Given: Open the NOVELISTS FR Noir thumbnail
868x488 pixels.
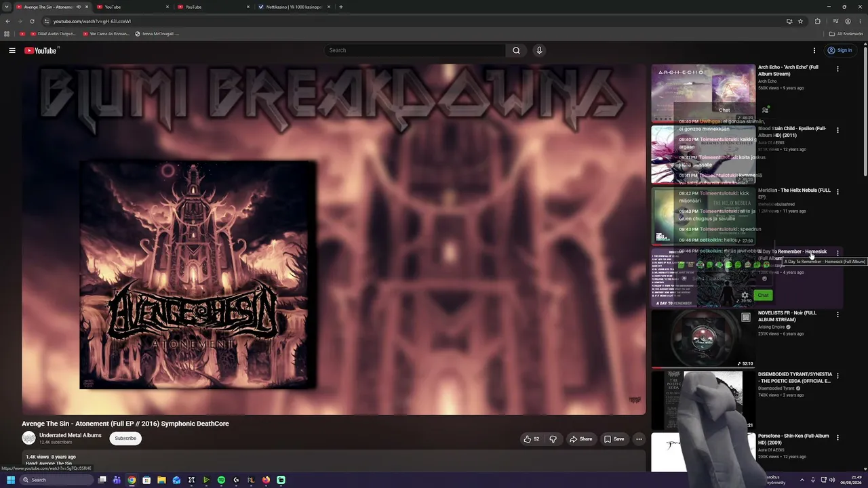Looking at the screenshot, I should point(703,339).
